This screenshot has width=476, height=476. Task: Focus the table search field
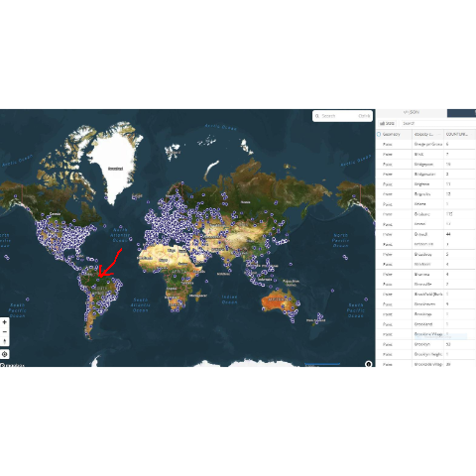tap(438, 123)
